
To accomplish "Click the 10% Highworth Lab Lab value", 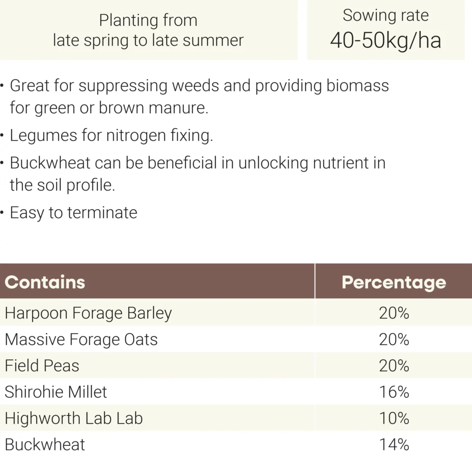I will [394, 418].
